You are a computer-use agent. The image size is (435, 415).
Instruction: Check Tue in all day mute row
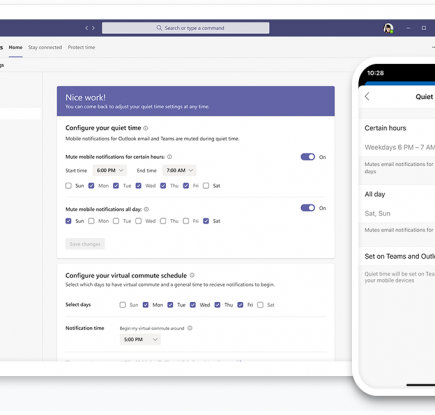(116, 221)
